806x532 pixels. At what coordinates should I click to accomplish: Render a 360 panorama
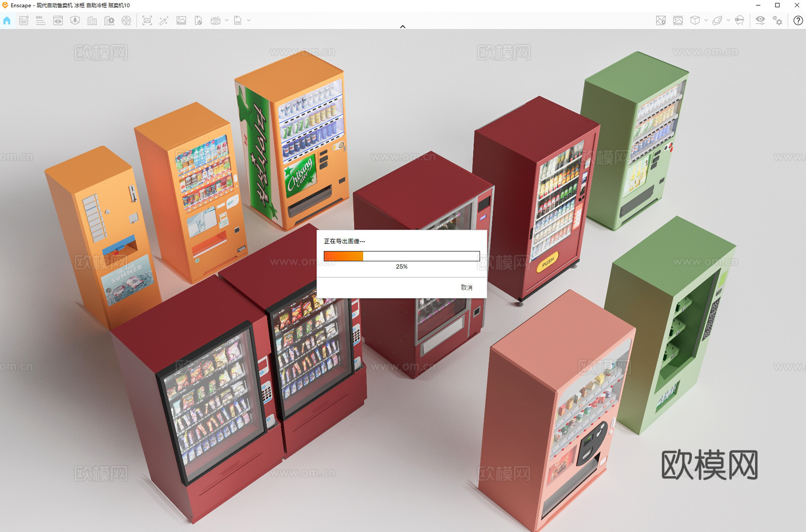(x=215, y=21)
